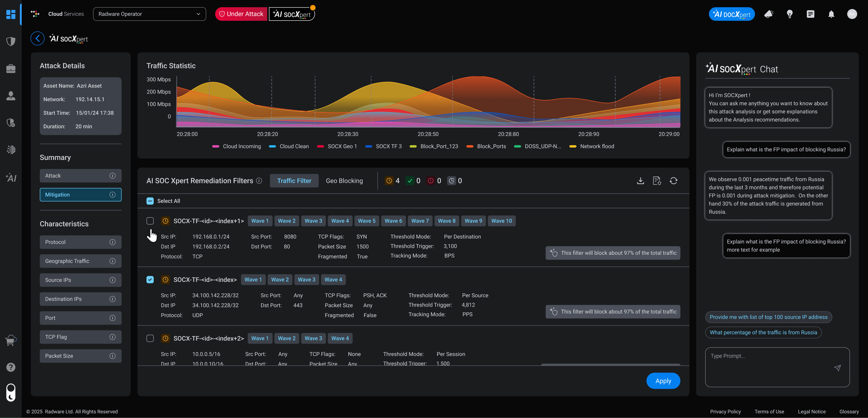Open the lightbulb tips icon
Screen dimensions: 868x418
pos(790,14)
